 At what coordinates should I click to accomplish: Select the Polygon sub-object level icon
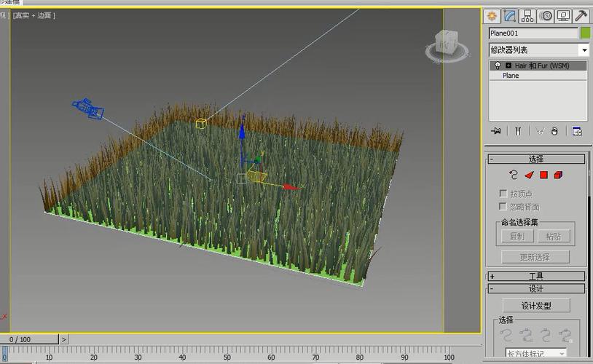click(544, 175)
